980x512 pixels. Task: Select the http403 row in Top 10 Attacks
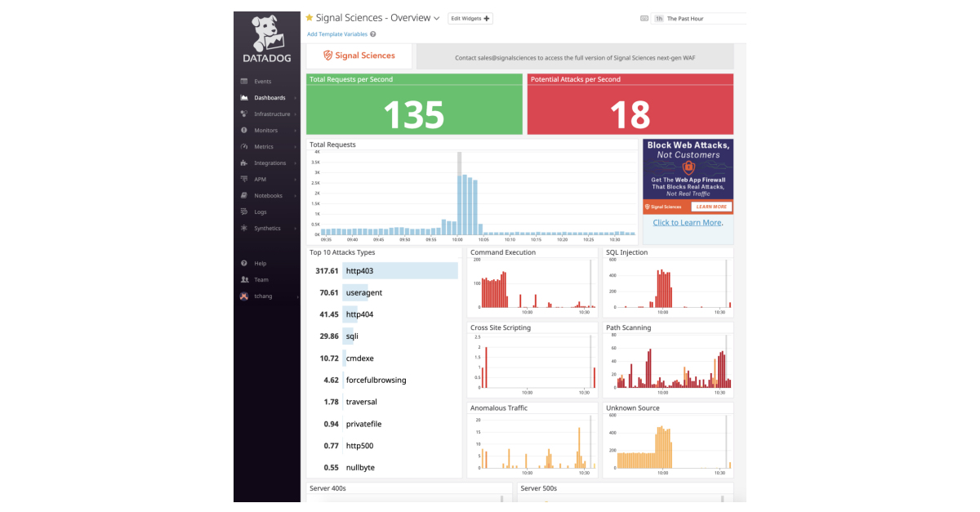(x=382, y=270)
